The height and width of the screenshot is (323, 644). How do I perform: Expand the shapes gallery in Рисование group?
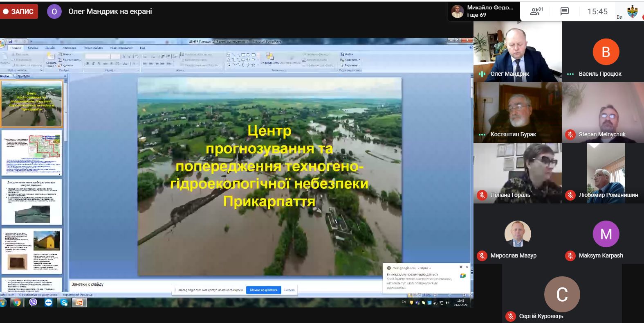coord(258,65)
